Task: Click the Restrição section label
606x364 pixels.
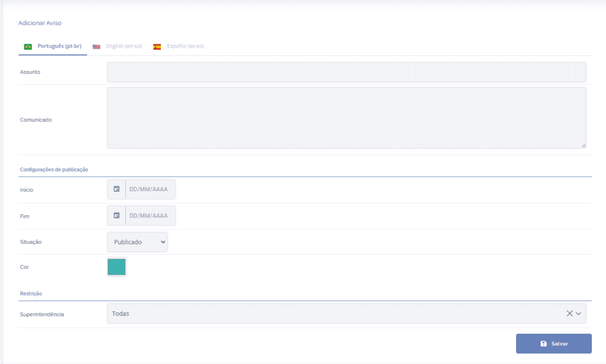Action: pyautogui.click(x=31, y=294)
